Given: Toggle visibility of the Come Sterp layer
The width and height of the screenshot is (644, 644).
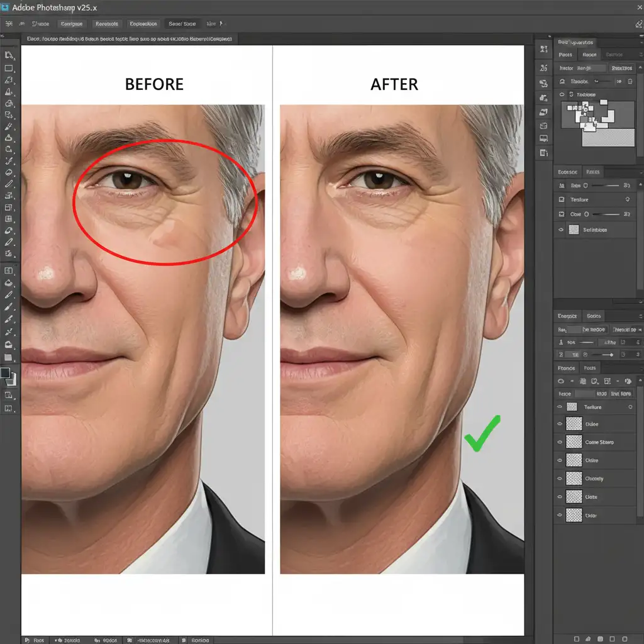Looking at the screenshot, I should (x=560, y=442).
